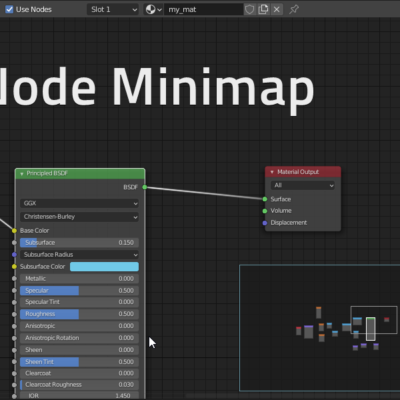Adjust the Subsurface slider at 0.150

click(x=79, y=243)
